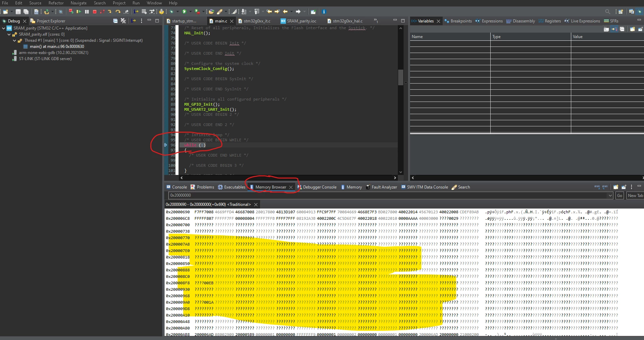Click the Debug bug icon in the main toolbar
The height and width of the screenshot is (340, 644).
click(172, 12)
